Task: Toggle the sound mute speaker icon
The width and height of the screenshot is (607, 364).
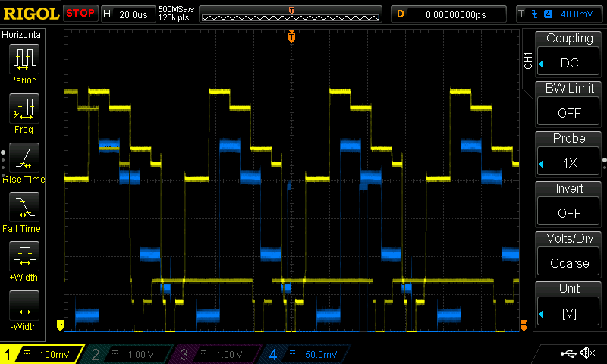Action: 588,353
